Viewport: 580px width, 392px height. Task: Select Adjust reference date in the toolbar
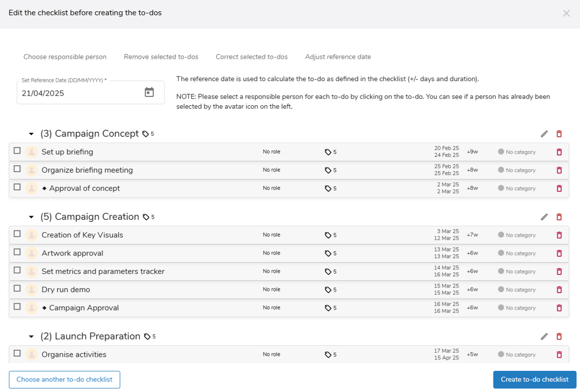pos(338,57)
